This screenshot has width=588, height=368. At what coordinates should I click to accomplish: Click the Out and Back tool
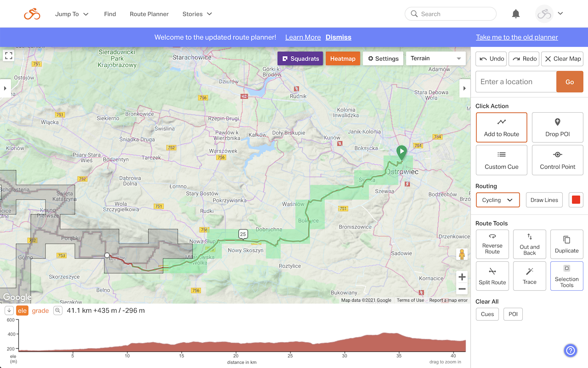[x=530, y=244]
